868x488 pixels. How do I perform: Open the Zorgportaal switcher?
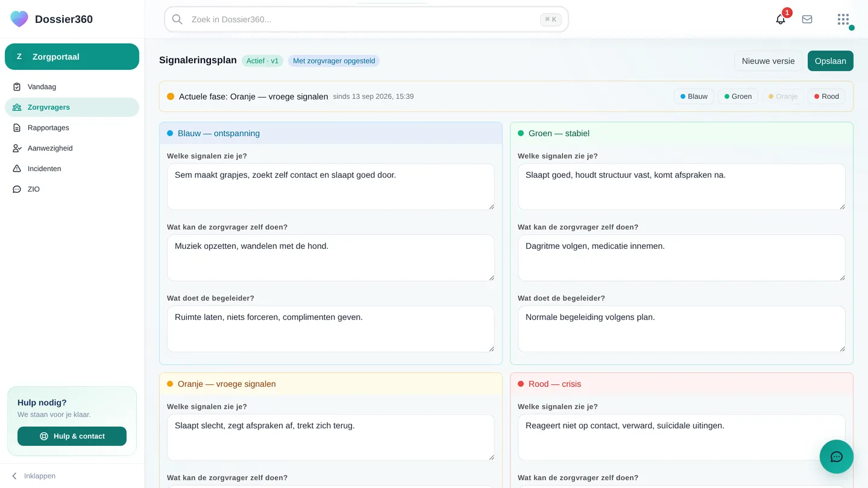point(72,57)
